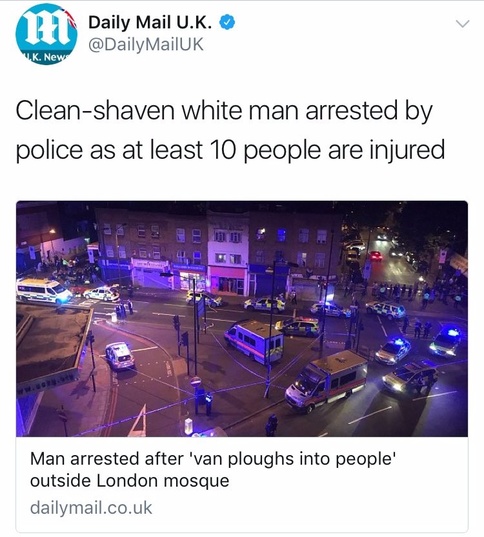Click the red tail-light car in photo
Image resolution: width=484 pixels, height=537 pixels.
[x=376, y=256]
